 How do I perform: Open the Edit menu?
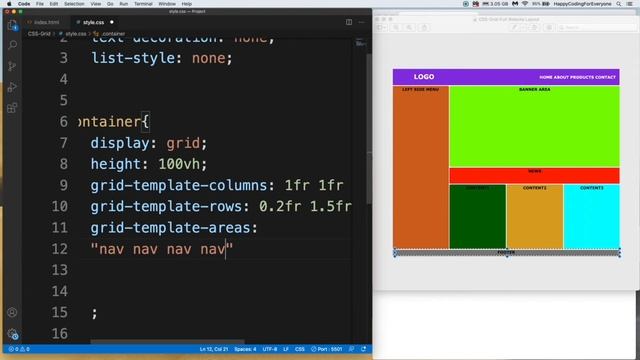point(54,4)
